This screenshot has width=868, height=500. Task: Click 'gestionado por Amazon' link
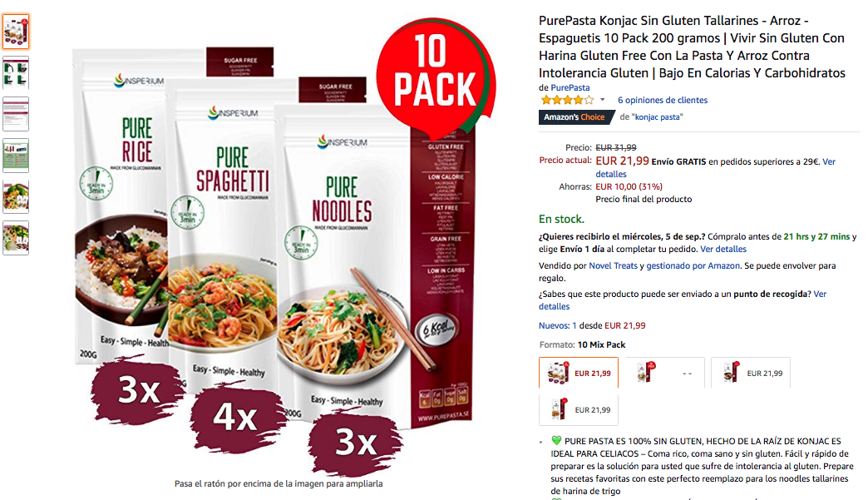(x=693, y=265)
